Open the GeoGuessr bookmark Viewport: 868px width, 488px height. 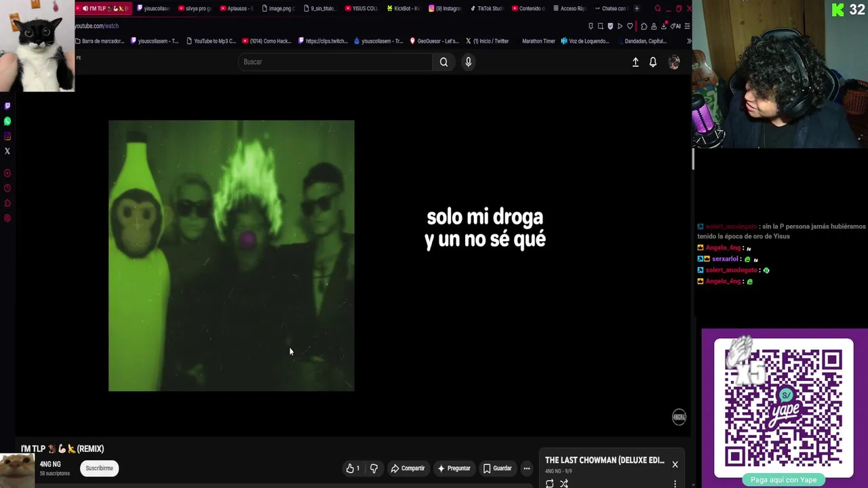coord(434,41)
